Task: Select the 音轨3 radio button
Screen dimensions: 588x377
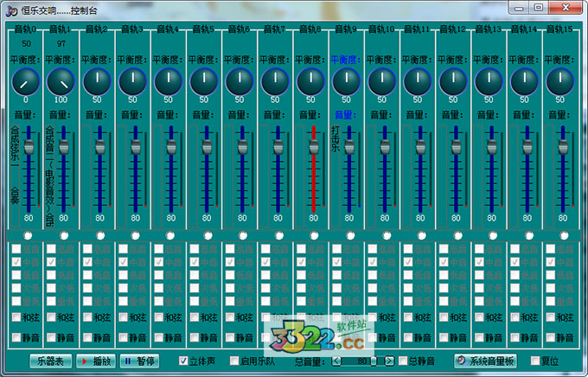Action: (x=135, y=235)
